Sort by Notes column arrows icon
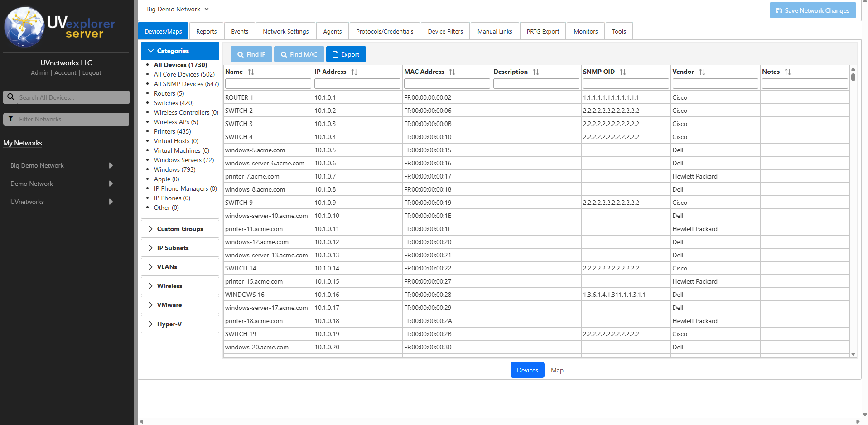This screenshot has height=425, width=868. pos(788,72)
